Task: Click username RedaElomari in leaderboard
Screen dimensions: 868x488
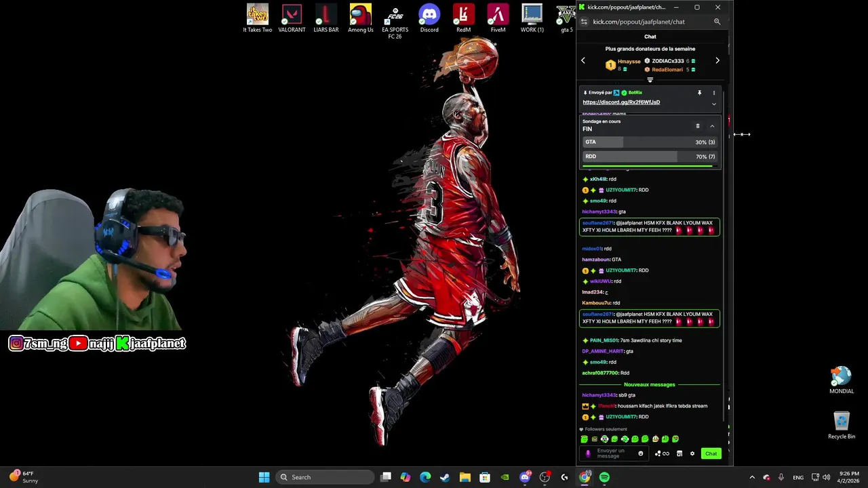Action: click(667, 70)
